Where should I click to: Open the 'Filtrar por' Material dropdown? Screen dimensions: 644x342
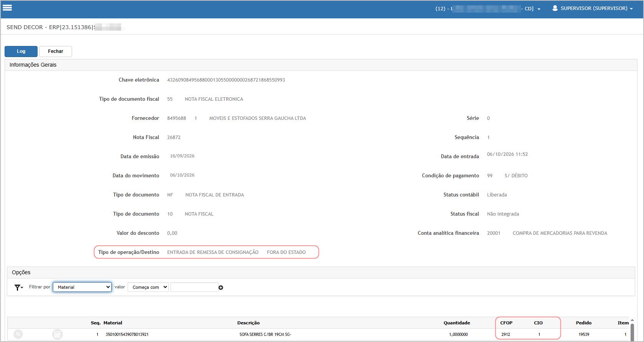tap(82, 287)
